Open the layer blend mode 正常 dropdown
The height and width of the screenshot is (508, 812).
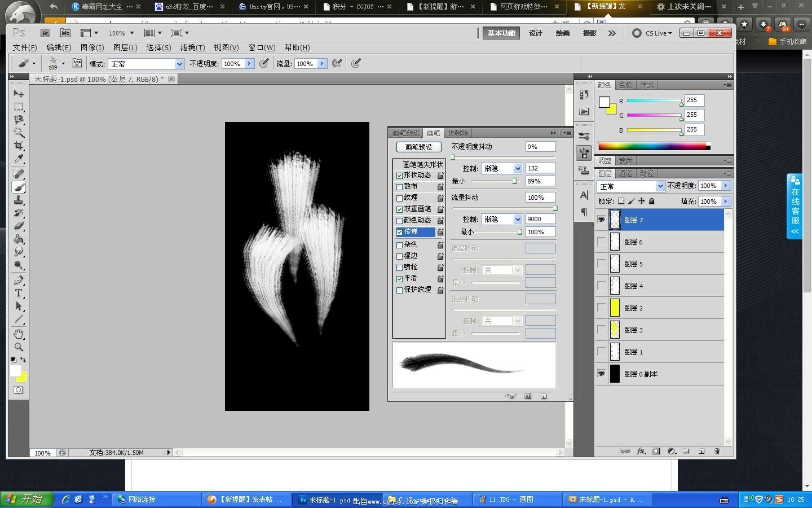(631, 186)
